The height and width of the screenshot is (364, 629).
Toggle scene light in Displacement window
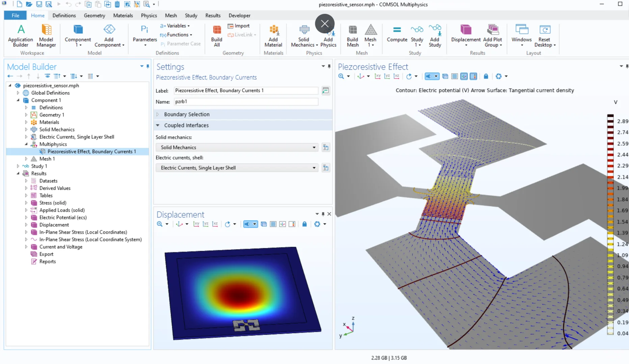(247, 224)
